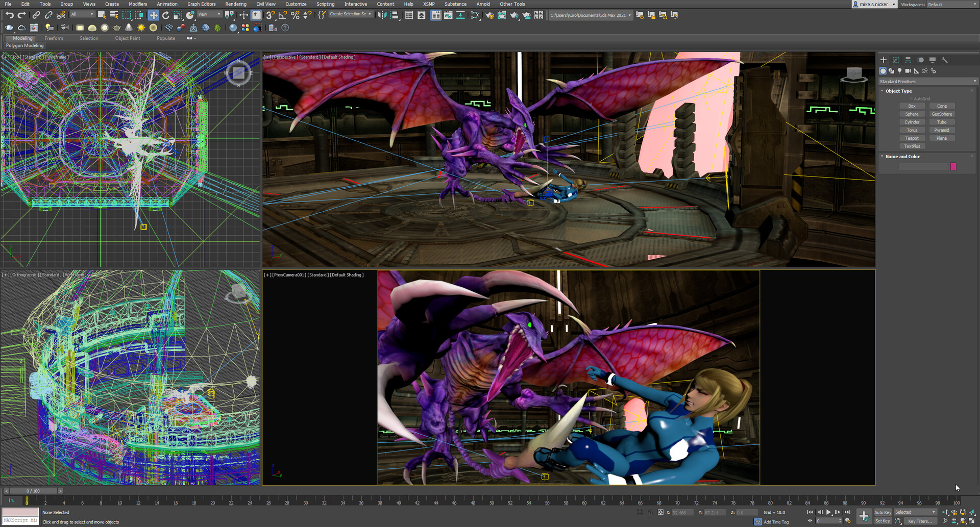Select the Select and Move tool
The image size is (980, 527).
click(x=153, y=15)
